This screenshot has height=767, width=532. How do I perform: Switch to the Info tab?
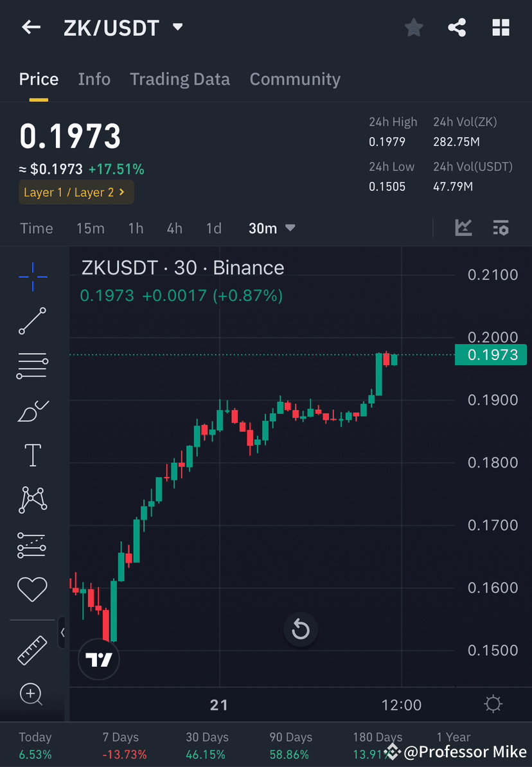94,78
